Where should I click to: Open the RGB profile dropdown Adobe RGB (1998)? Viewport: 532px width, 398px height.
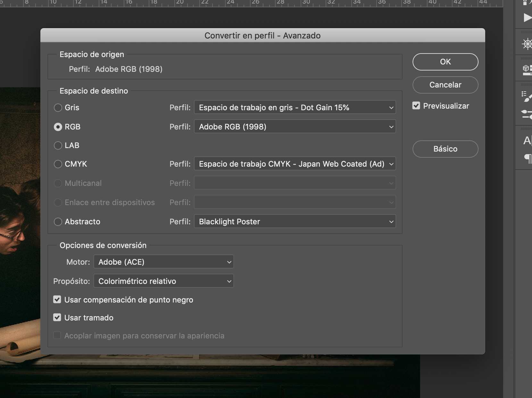[x=295, y=127]
